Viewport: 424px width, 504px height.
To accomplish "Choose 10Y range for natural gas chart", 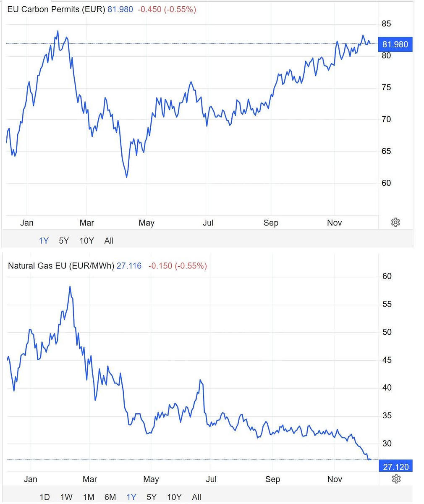I will point(174,497).
